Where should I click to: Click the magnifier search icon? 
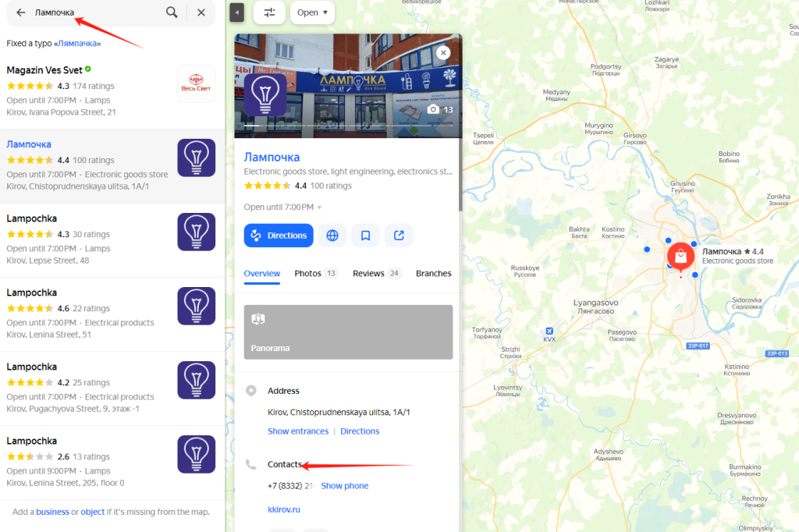[172, 12]
